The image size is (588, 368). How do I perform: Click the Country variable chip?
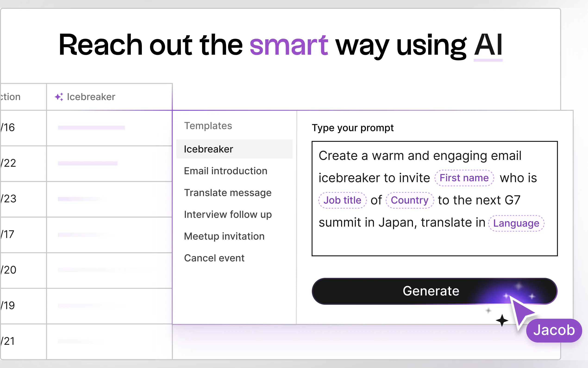tap(409, 200)
